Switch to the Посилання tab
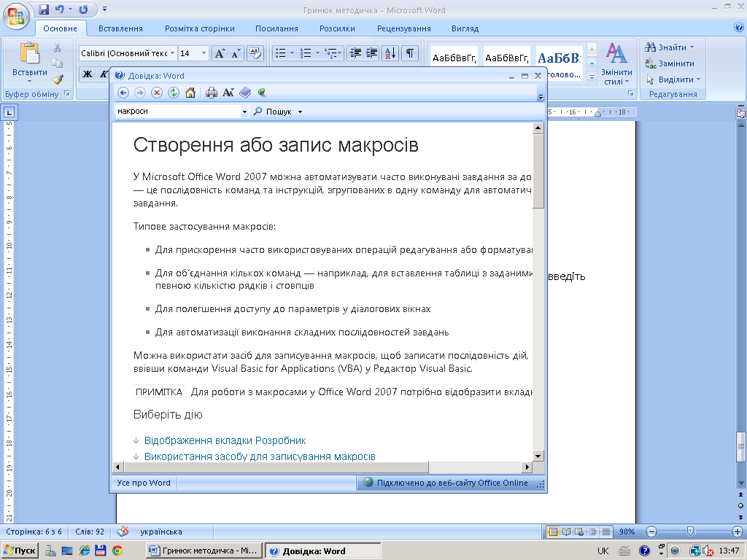 point(276,28)
